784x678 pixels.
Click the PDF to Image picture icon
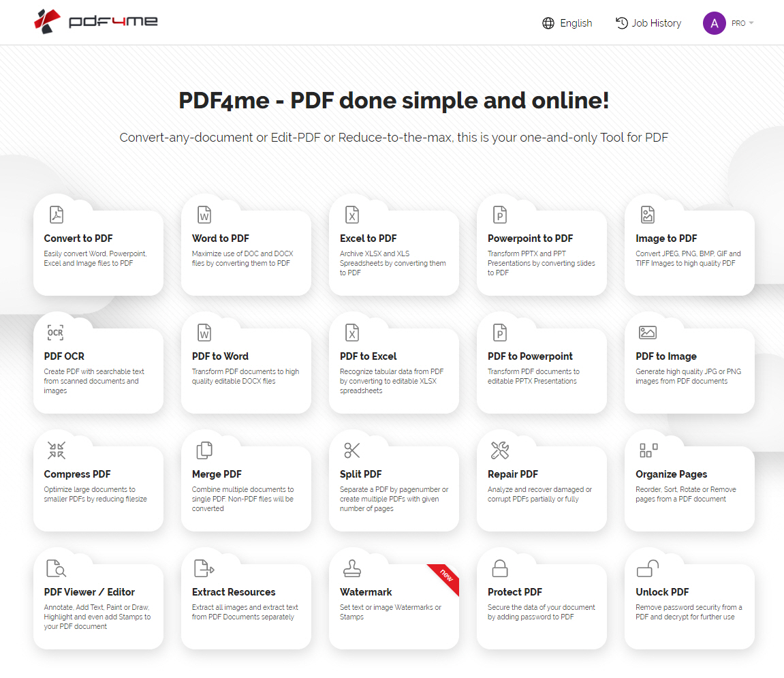click(x=645, y=332)
